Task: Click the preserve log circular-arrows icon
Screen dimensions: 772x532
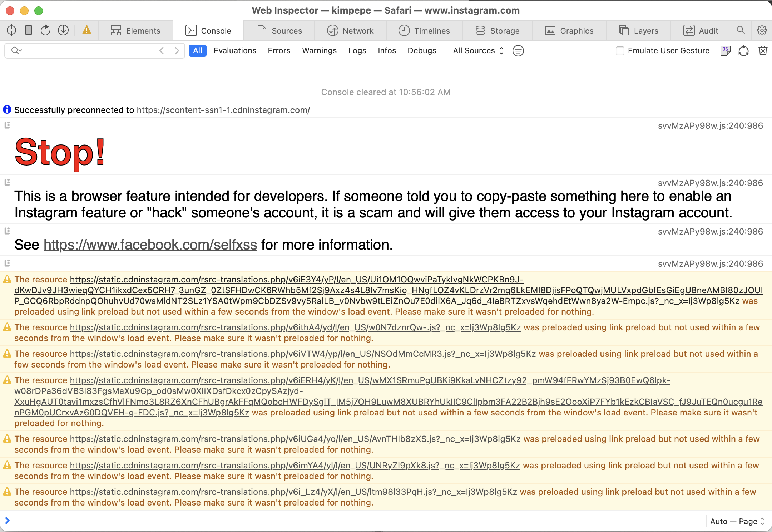Action: click(744, 51)
